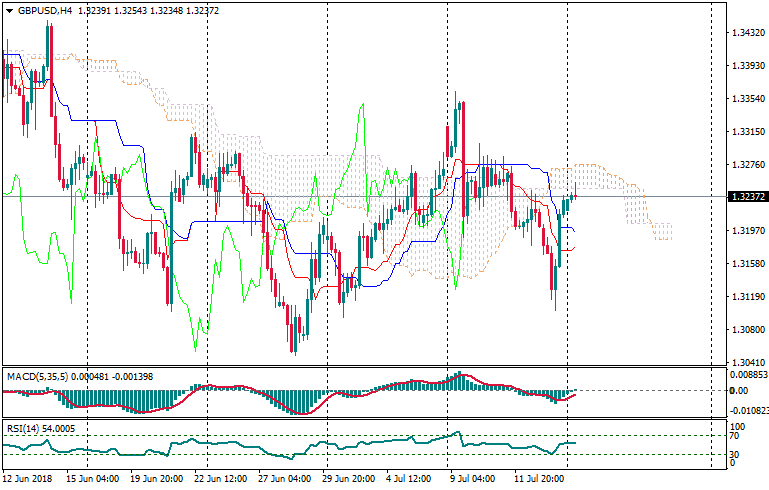Image resolution: width=769 pixels, height=490 pixels.
Task: Click the GBPUSD,H4 chart title label
Action: point(42,11)
